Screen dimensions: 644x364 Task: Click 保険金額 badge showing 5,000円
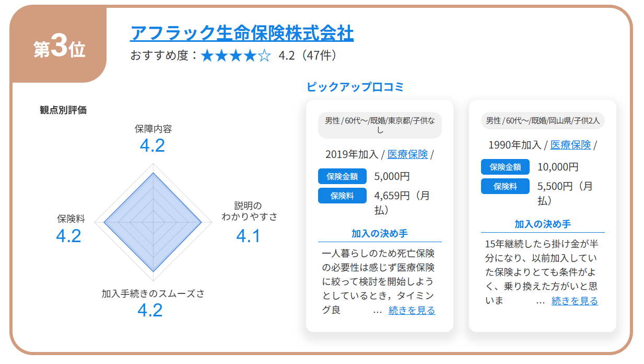[342, 176]
